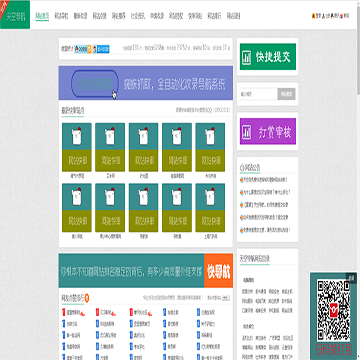Image resolution: width=360 pixels, height=360 pixels.
Task: Select the first tab in the top navigation bar
Action: click(x=42, y=16)
